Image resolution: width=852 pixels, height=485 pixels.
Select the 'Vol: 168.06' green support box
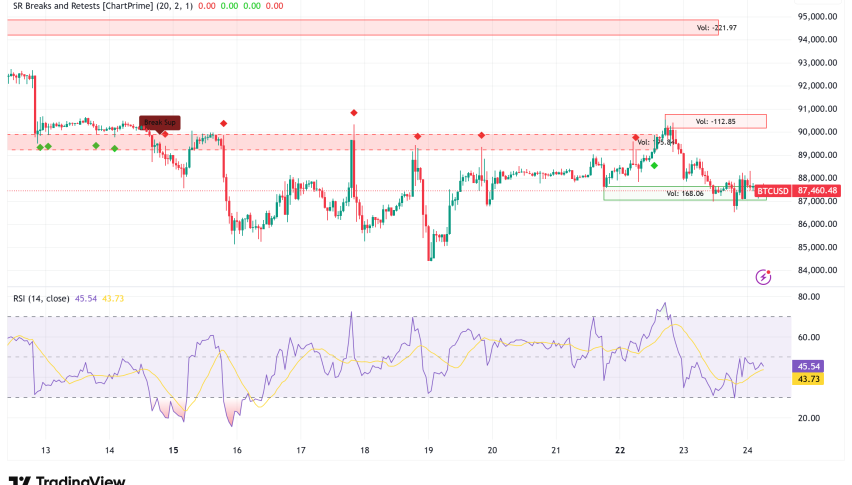(685, 193)
